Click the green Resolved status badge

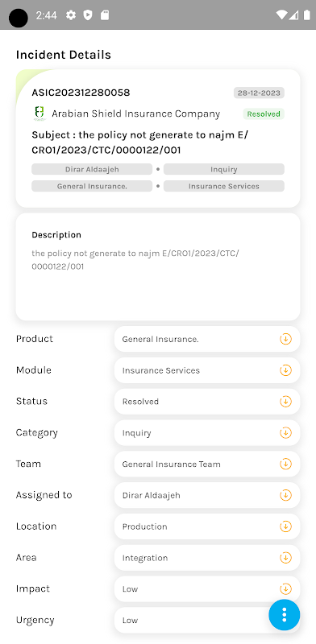pos(264,114)
